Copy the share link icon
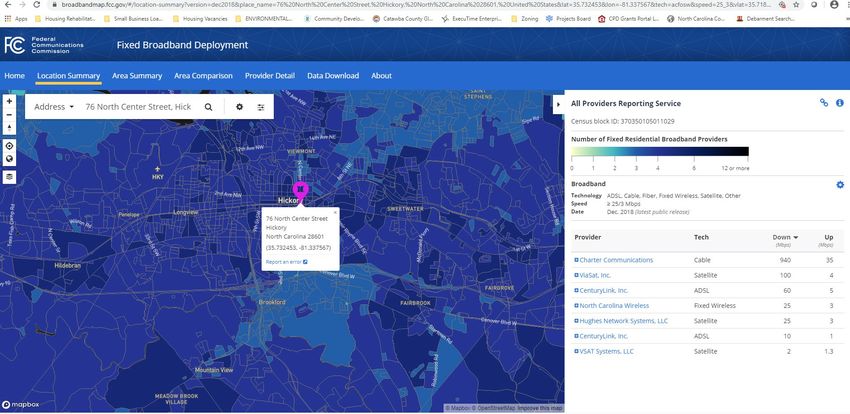850x414 pixels. coord(824,102)
